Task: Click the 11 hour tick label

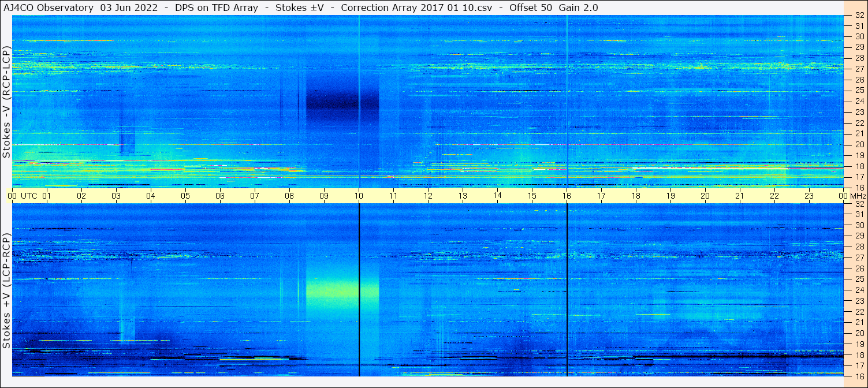Action: (393, 196)
